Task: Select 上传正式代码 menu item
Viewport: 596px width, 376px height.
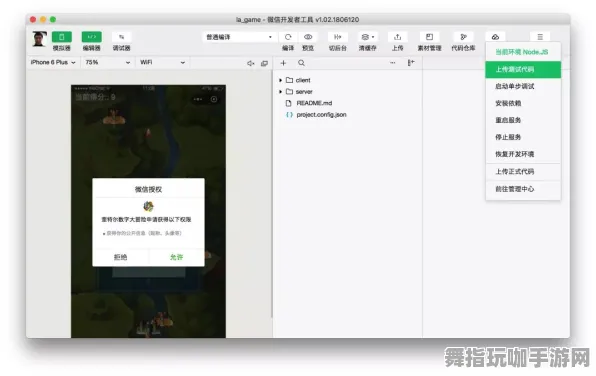Action: click(x=523, y=171)
